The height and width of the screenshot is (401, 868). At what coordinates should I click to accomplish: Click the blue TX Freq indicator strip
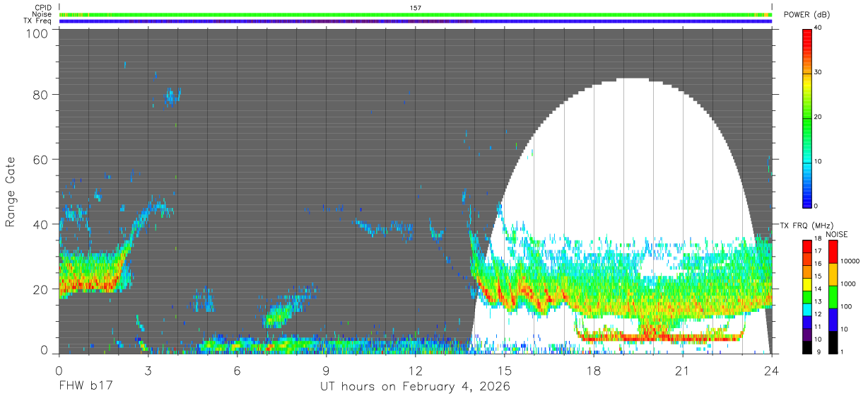click(x=415, y=21)
